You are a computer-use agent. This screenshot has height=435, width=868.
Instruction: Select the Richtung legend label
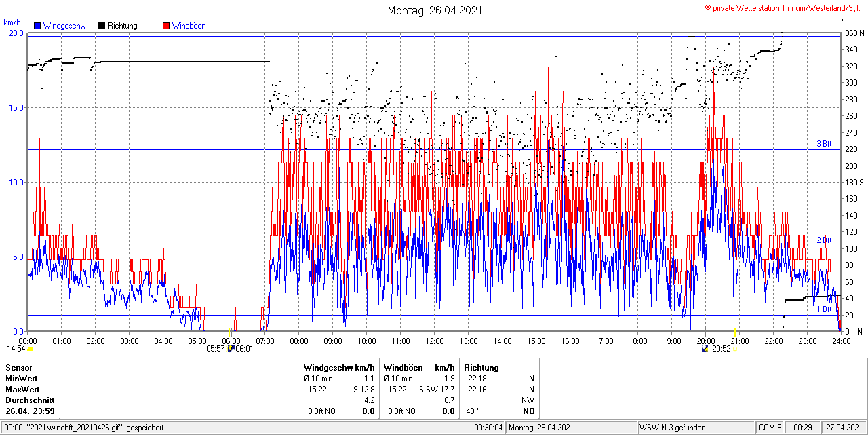pos(123,26)
